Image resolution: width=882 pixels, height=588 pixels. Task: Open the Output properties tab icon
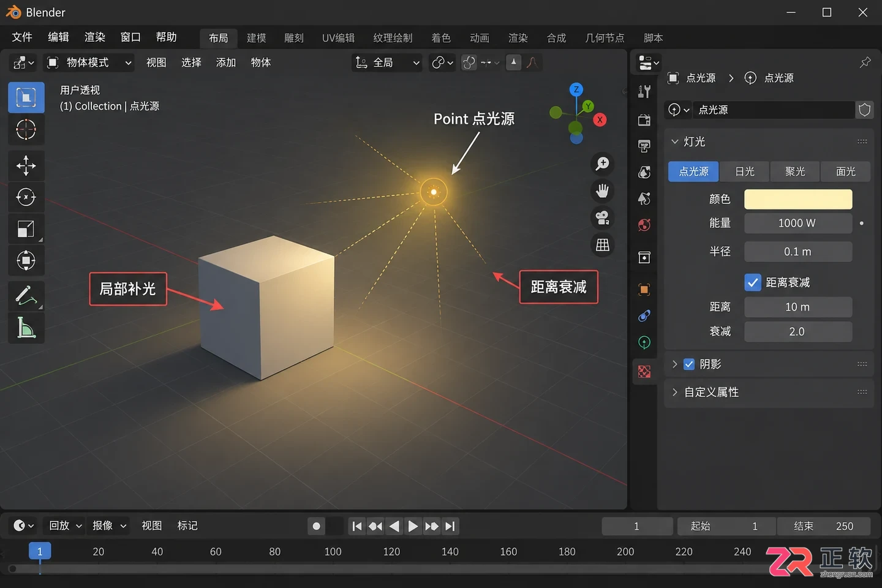644,146
